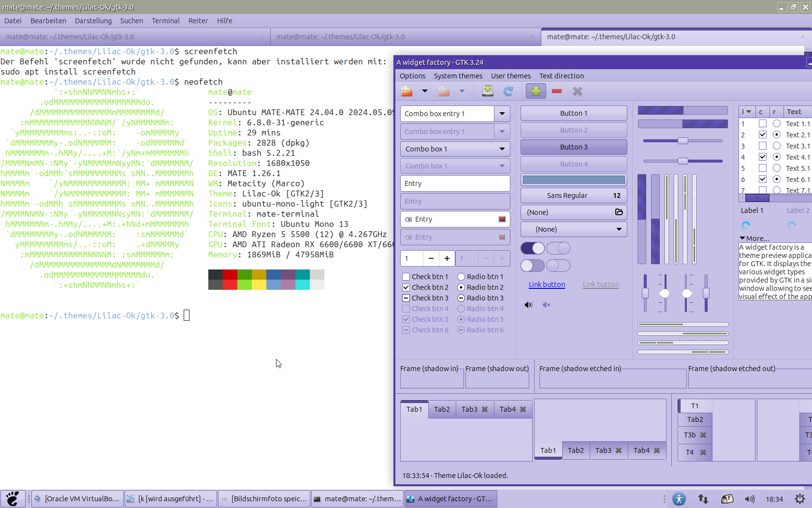Open the MATE main menu foot icon

point(13,499)
